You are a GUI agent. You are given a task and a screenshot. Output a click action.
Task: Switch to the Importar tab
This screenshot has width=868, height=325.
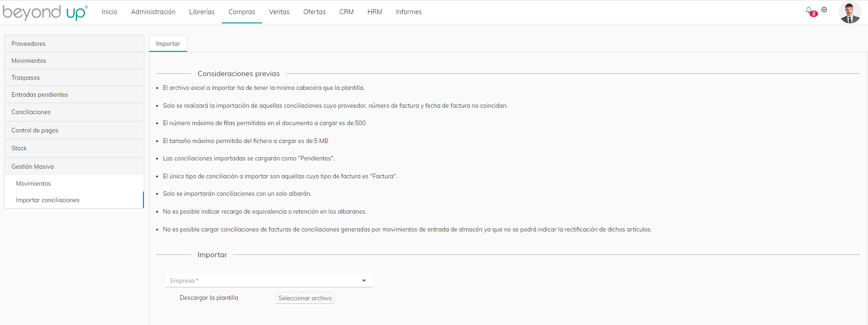[x=168, y=44]
